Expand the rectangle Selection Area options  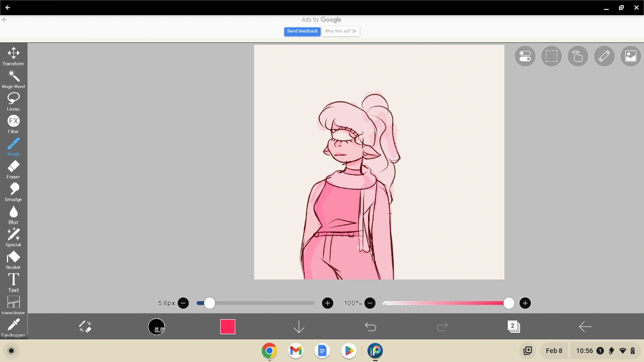pos(551,56)
